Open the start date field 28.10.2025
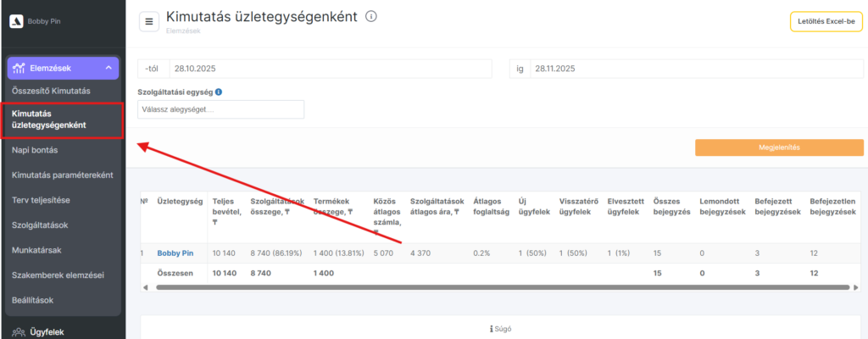Viewport: 868px width, 339px height. (x=330, y=69)
